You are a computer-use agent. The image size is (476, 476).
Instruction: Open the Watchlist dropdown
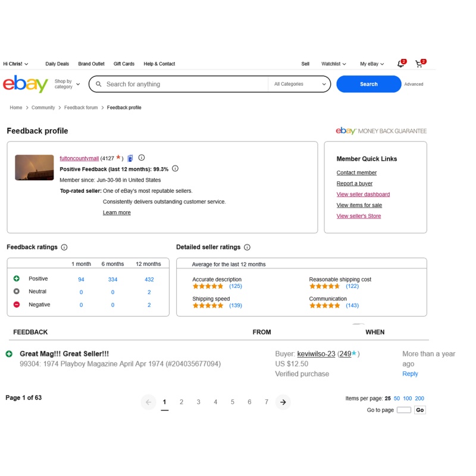[334, 64]
